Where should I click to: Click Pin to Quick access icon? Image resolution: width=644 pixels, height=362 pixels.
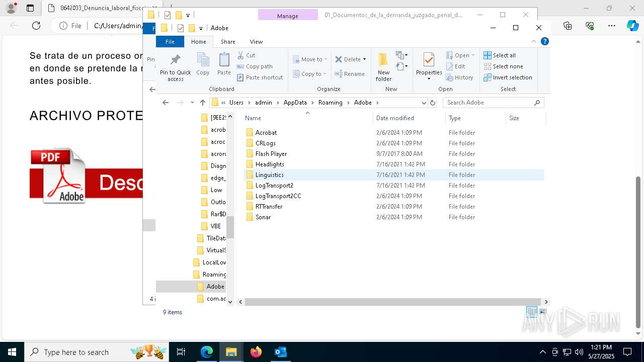[x=175, y=66]
